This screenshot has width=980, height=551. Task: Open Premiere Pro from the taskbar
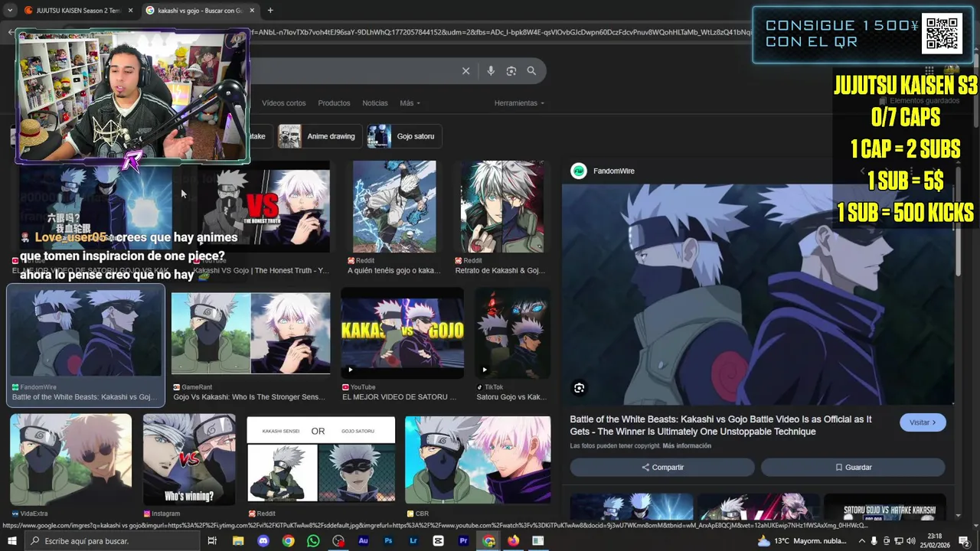[x=463, y=541]
